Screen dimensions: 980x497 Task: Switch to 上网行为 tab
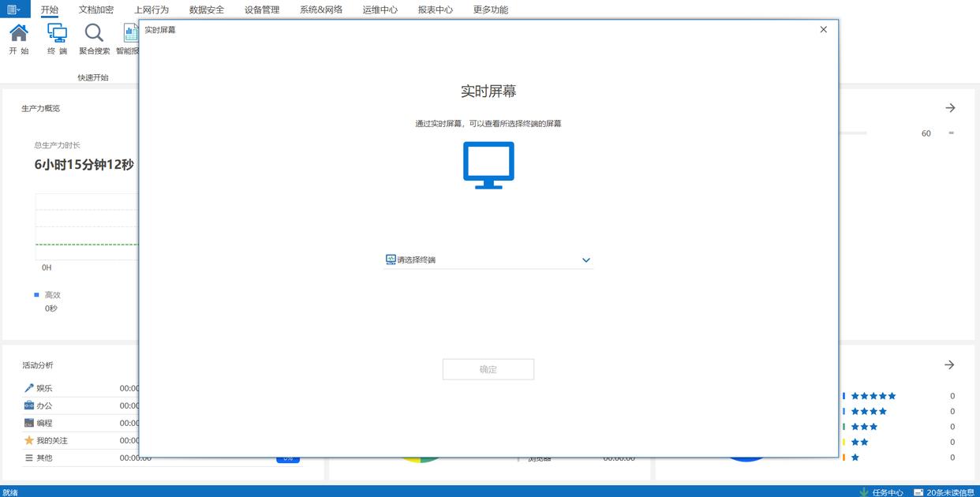click(151, 9)
